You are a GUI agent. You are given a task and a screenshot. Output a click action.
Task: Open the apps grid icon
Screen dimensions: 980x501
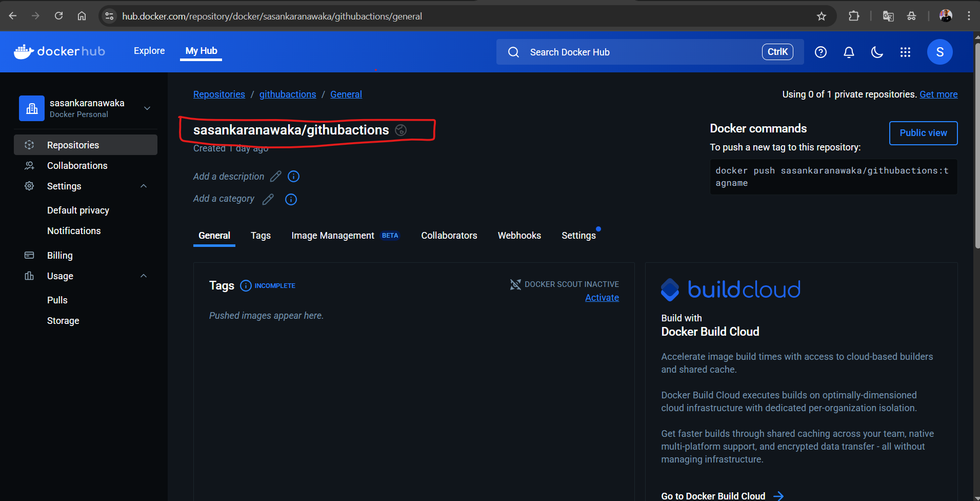(905, 52)
